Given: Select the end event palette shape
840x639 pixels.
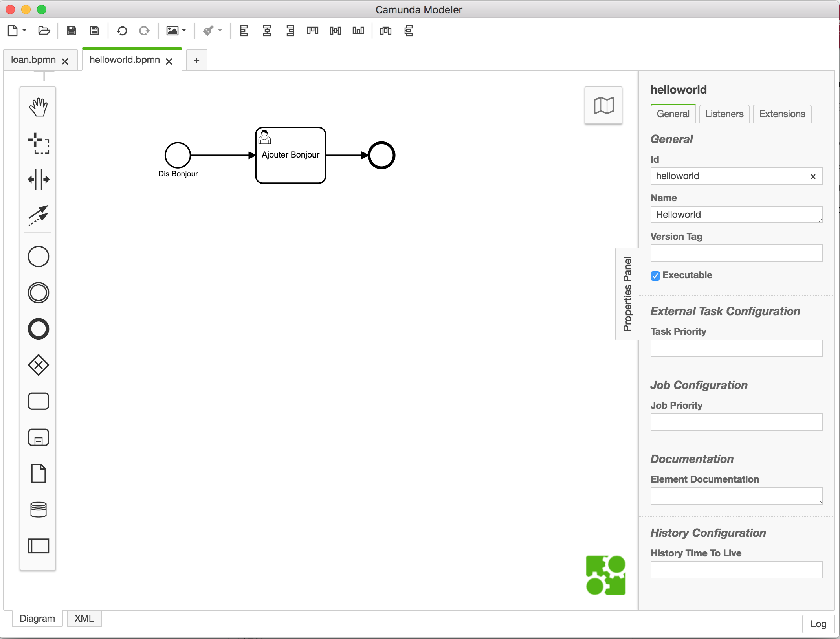Looking at the screenshot, I should 38,329.
